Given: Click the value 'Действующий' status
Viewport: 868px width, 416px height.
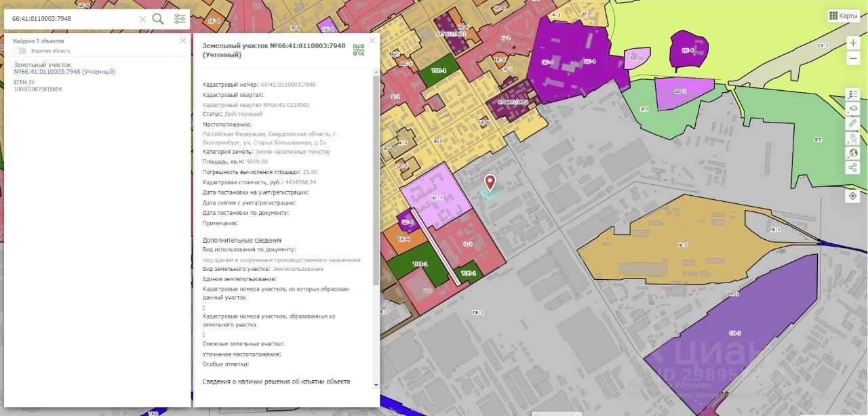Looking at the screenshot, I should point(243,115).
